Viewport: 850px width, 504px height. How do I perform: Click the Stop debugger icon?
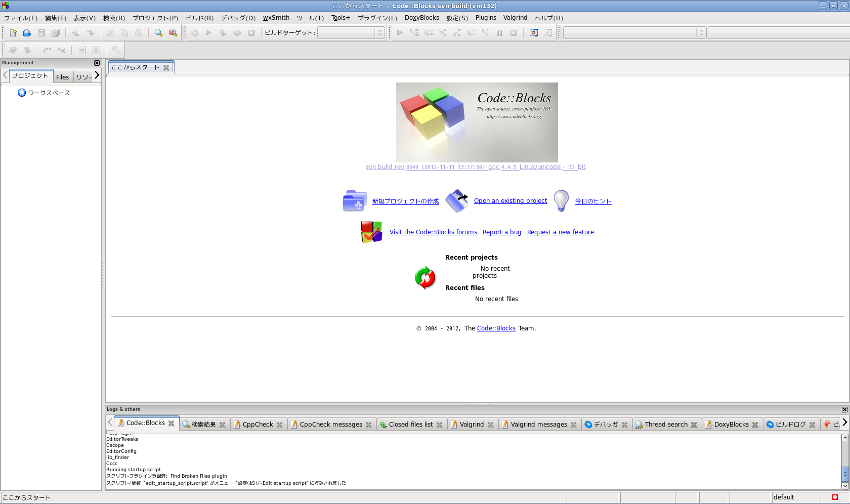(514, 33)
